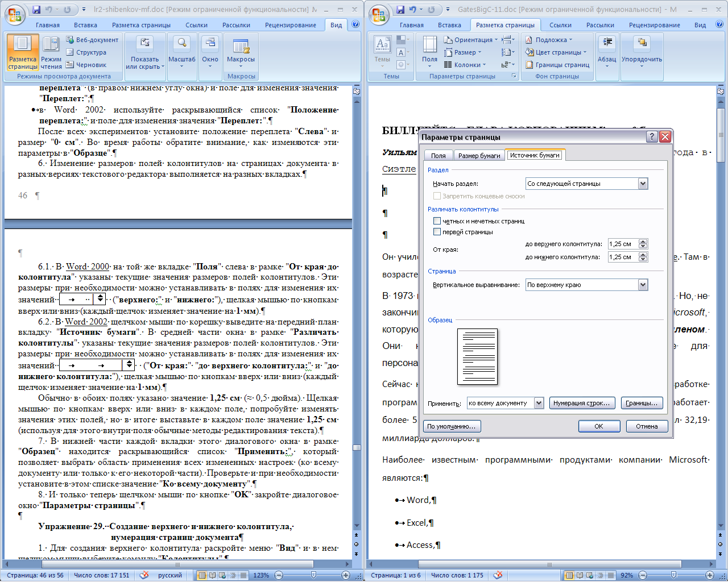The width and height of the screenshot is (728, 582).
Task: Click 'Границы...' button in dialog
Action: click(642, 403)
